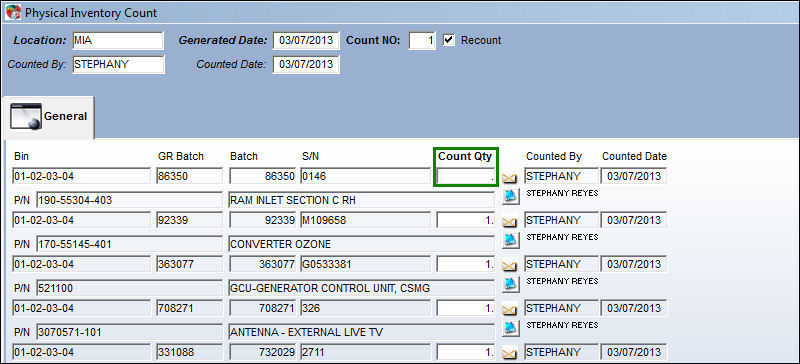Viewport: 800px width, 364px height.
Task: Click the header Counted Date field
Action: click(306, 65)
